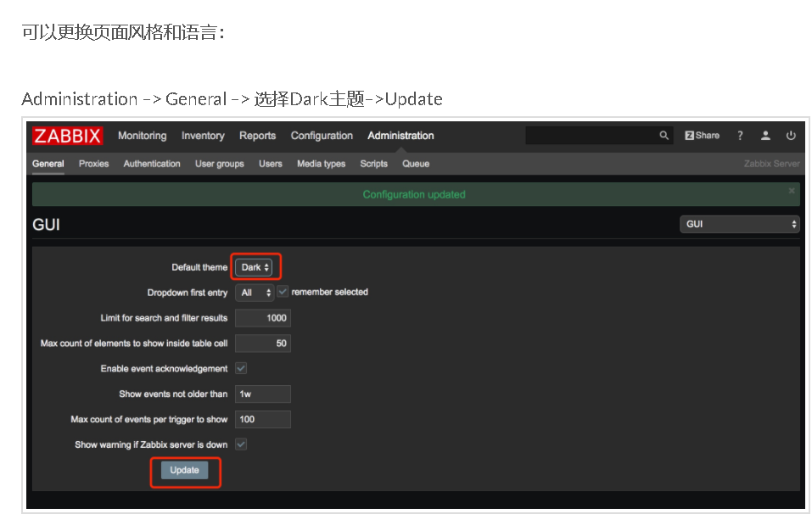Image resolution: width=812 pixels, height=514 pixels.
Task: Dismiss the Configuration updated message
Action: pyautogui.click(x=792, y=191)
